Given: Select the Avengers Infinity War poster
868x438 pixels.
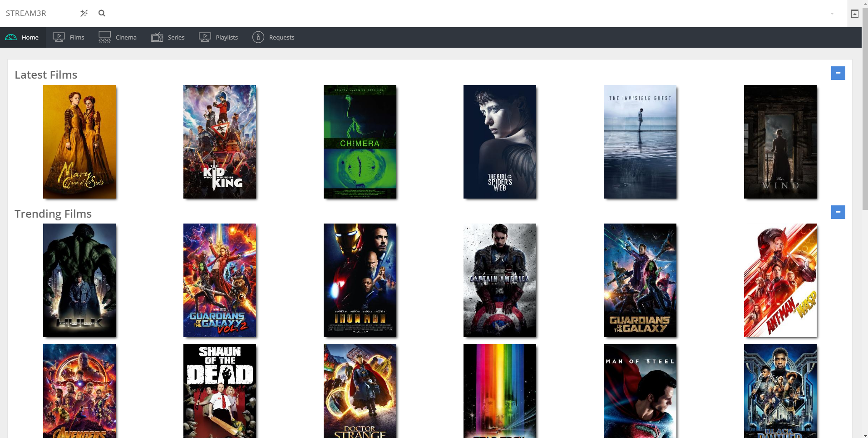Looking at the screenshot, I should click(x=79, y=391).
